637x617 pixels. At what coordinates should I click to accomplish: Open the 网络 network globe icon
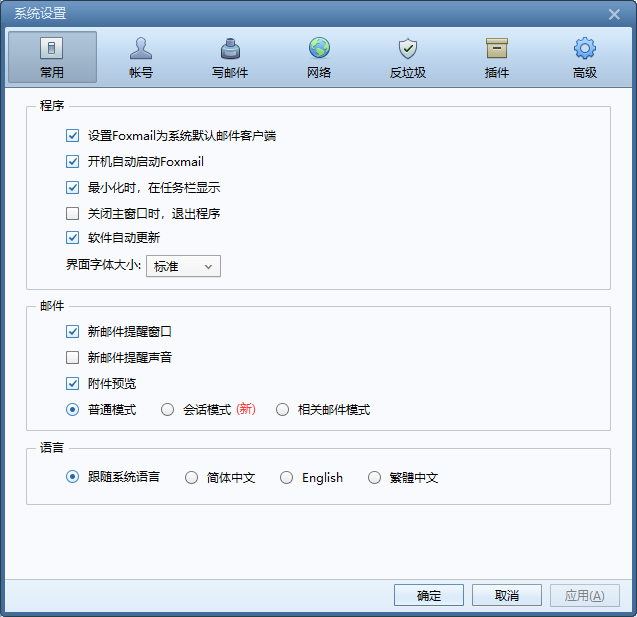[x=319, y=48]
